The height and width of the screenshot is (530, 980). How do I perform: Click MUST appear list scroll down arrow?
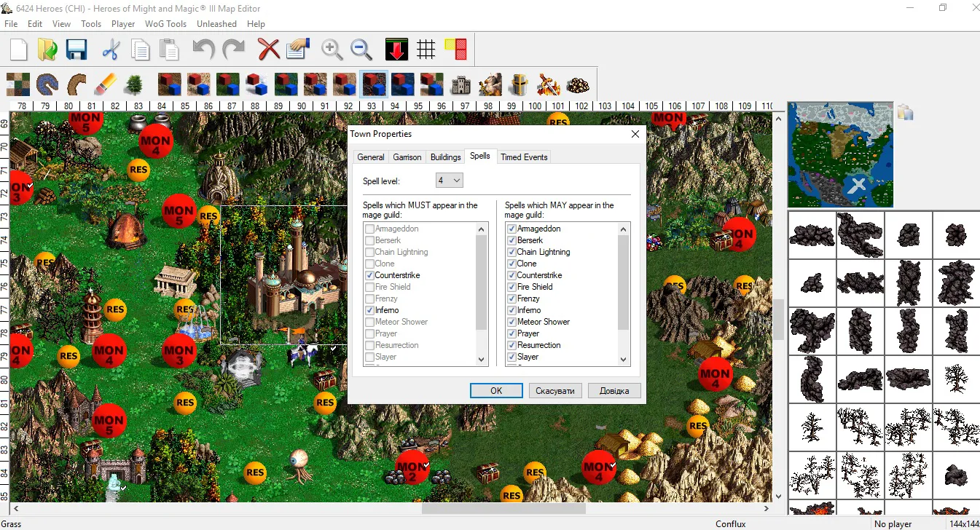tap(481, 360)
